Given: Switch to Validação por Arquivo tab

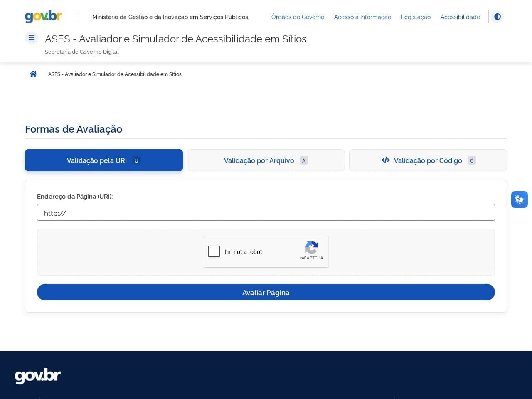Looking at the screenshot, I should (266, 160).
